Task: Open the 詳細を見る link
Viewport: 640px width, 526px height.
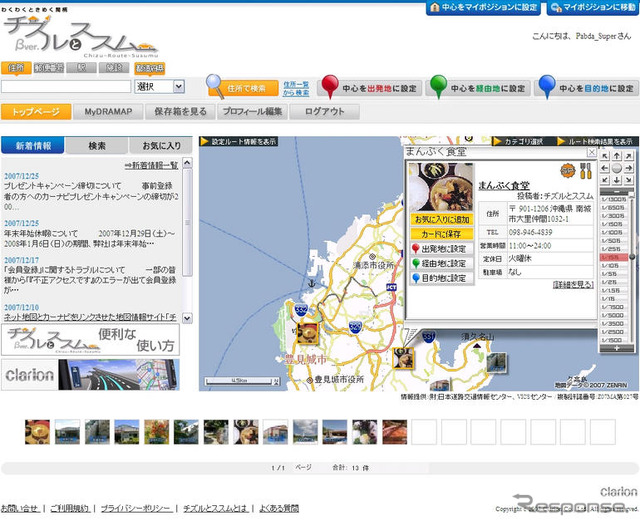Action: click(x=573, y=284)
